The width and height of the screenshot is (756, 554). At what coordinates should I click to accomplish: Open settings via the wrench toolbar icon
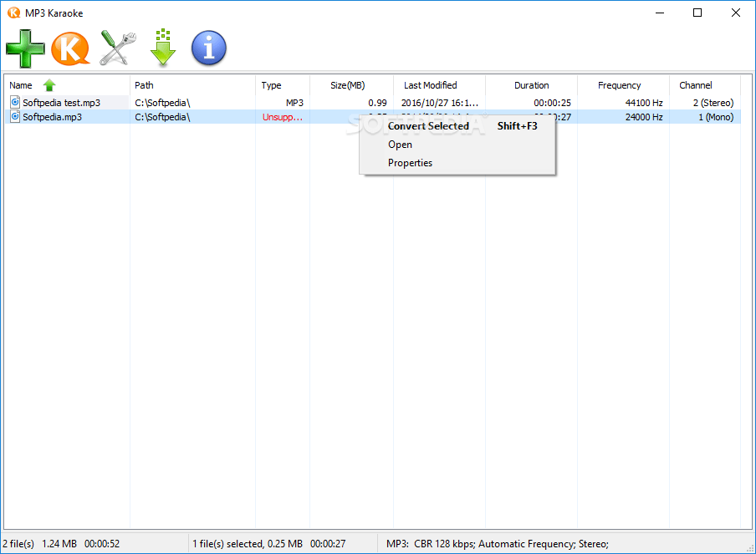[x=116, y=48]
